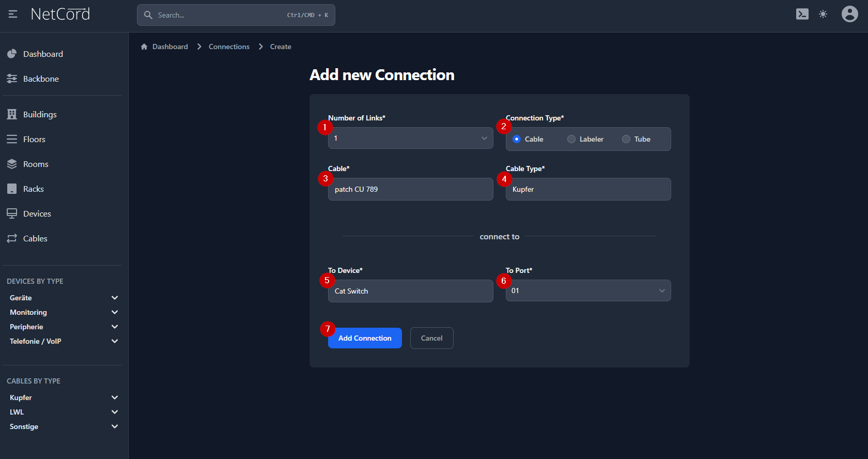Screen dimensions: 868x459
Task: Open the terminal console icon
Action: (802, 14)
